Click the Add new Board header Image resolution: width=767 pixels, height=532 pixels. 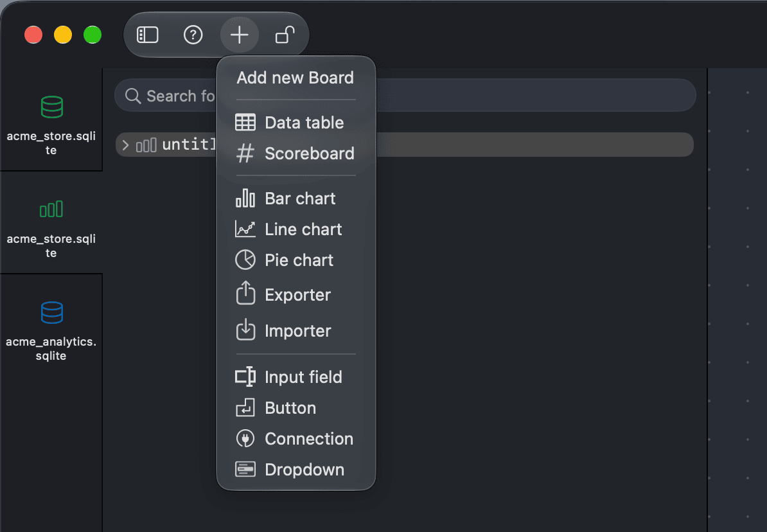tap(295, 77)
